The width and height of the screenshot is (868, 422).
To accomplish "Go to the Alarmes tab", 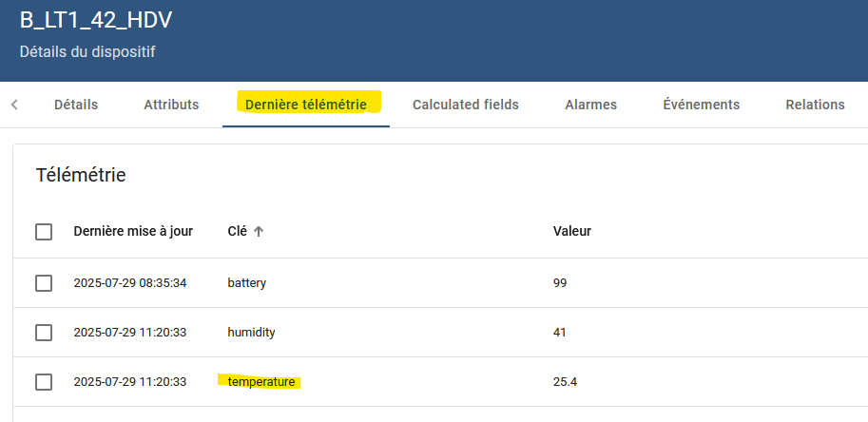I will pyautogui.click(x=590, y=105).
